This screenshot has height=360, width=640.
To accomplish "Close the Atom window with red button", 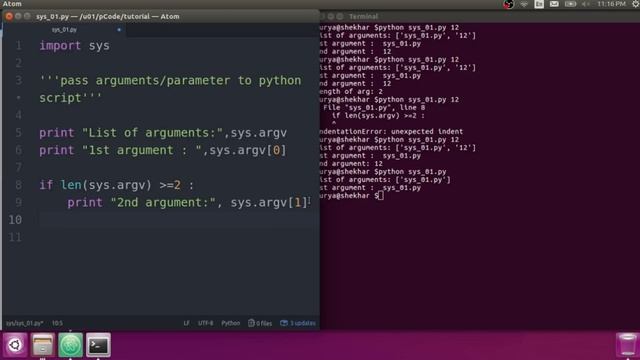I will coord(9,16).
